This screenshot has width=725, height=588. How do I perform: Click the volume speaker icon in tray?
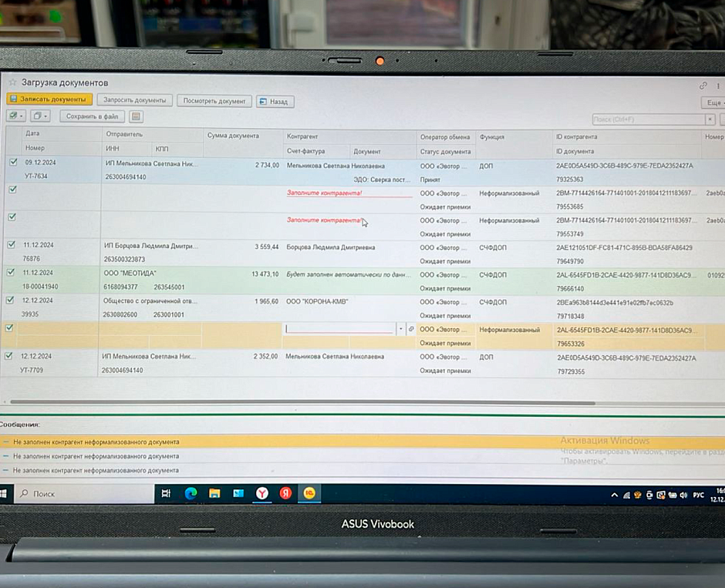coord(684,496)
